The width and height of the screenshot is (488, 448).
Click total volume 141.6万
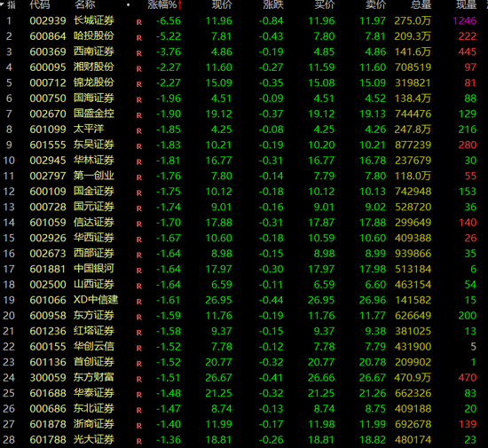coord(413,51)
